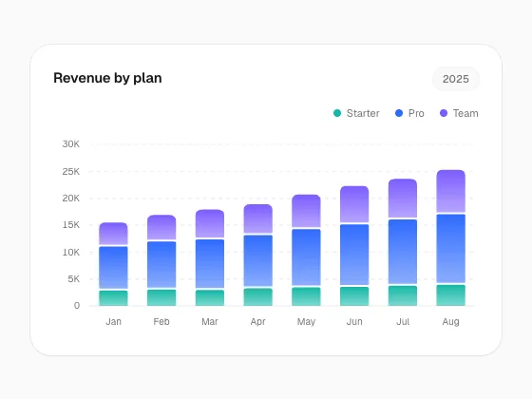This screenshot has height=399, width=532.
Task: Select the Mar Starter teal bar segment
Action: pyautogui.click(x=210, y=298)
